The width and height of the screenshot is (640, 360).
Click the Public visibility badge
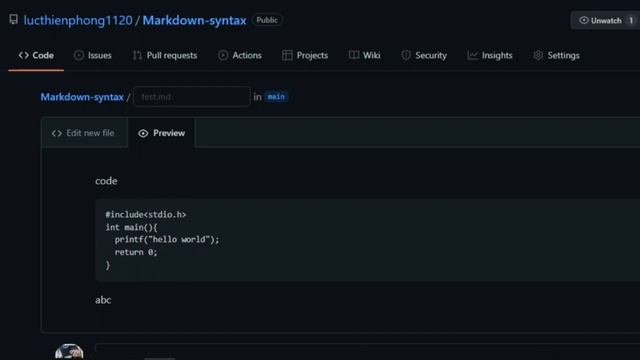tap(267, 20)
